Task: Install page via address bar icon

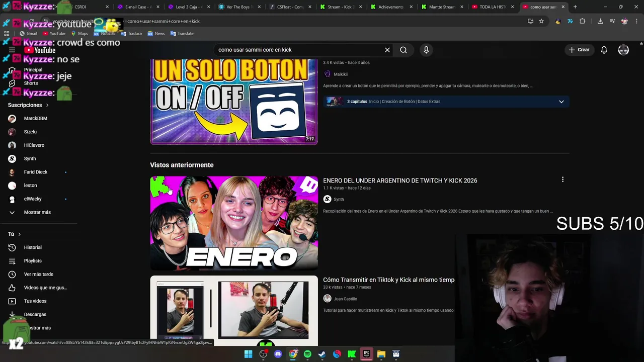Action: 530,21
